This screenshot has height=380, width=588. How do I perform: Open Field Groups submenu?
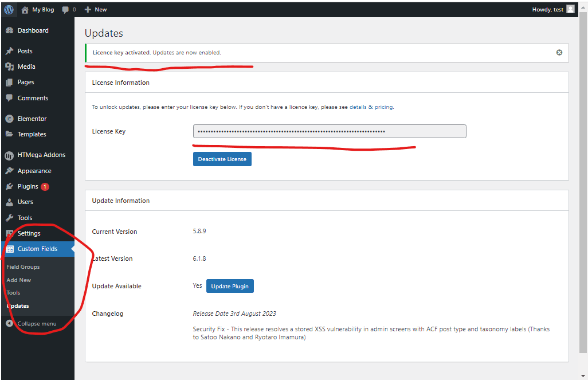point(23,267)
